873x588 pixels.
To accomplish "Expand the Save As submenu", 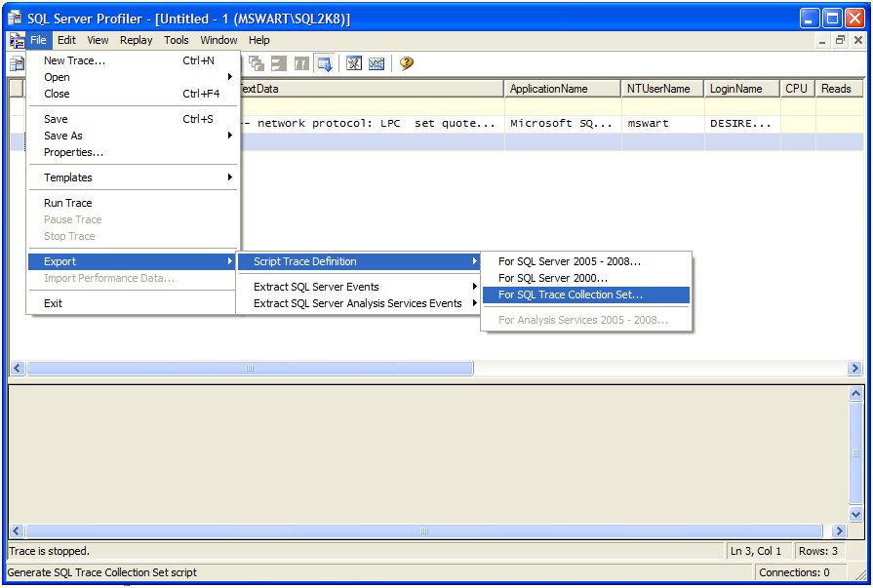I will [x=133, y=136].
